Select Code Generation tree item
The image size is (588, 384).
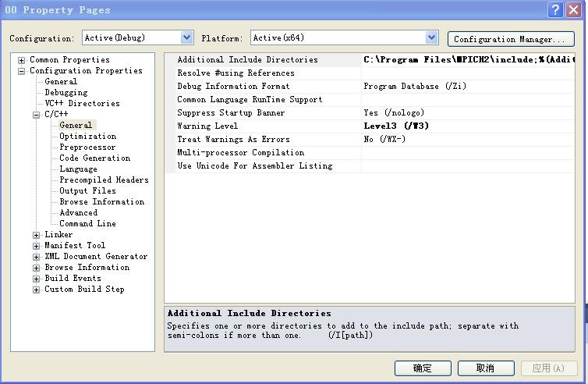point(95,158)
